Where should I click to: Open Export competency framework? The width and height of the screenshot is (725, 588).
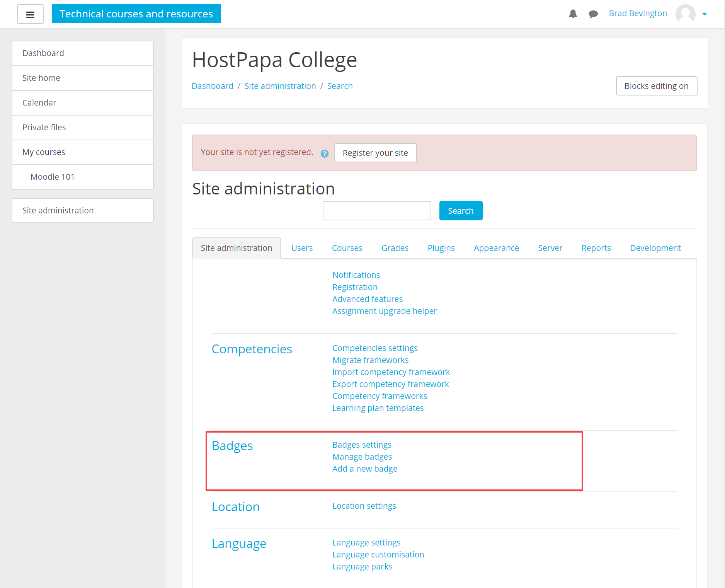pos(390,384)
